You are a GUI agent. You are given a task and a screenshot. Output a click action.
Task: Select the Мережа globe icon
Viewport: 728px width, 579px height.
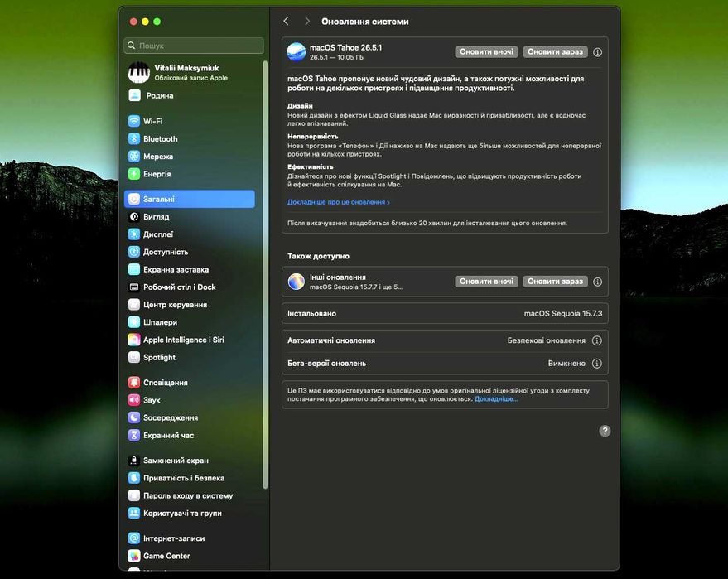(x=133, y=157)
